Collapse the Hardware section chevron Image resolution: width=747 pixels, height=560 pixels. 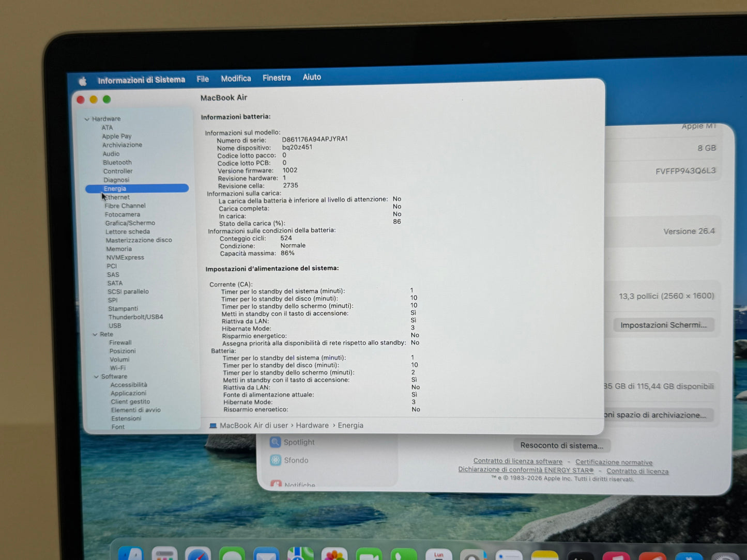(87, 119)
